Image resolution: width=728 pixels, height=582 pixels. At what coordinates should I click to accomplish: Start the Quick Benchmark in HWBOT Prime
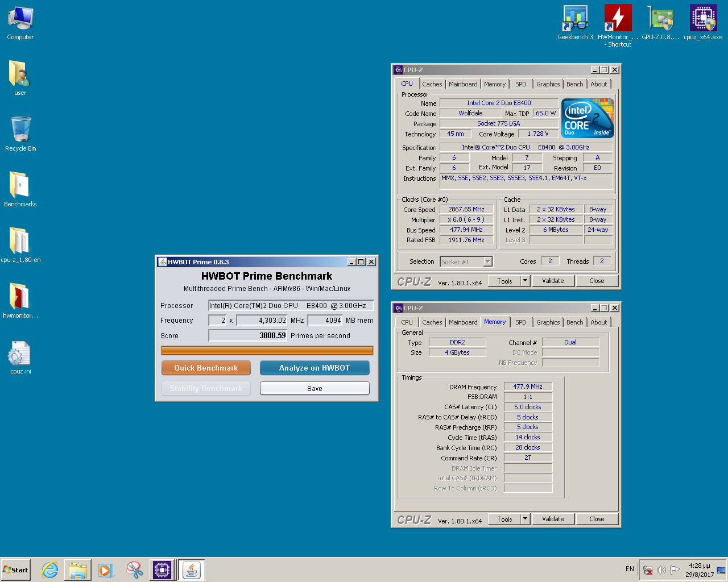(206, 368)
